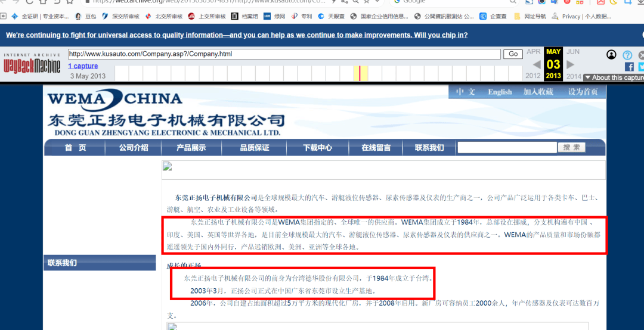Click the site search input field

[507, 147]
